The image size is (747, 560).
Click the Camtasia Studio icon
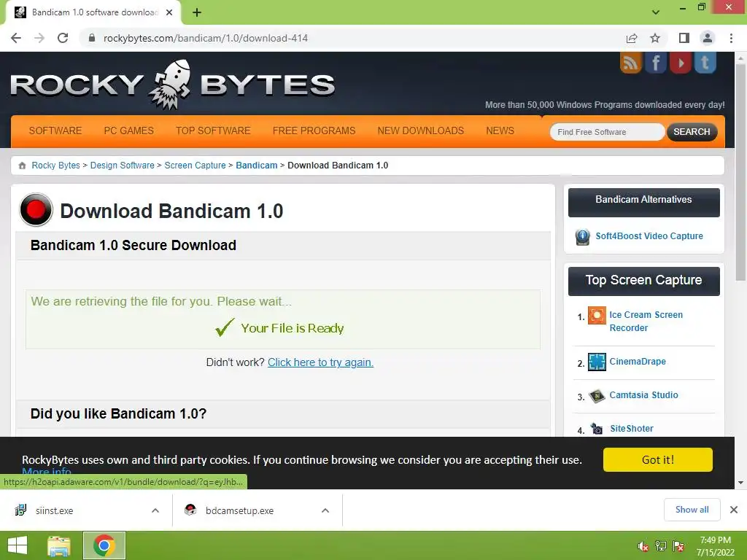(x=597, y=396)
